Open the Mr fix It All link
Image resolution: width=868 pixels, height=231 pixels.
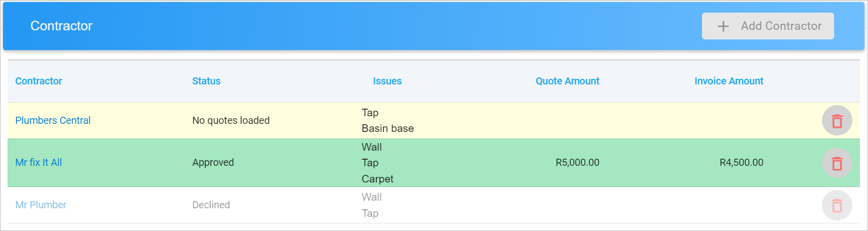coord(38,162)
